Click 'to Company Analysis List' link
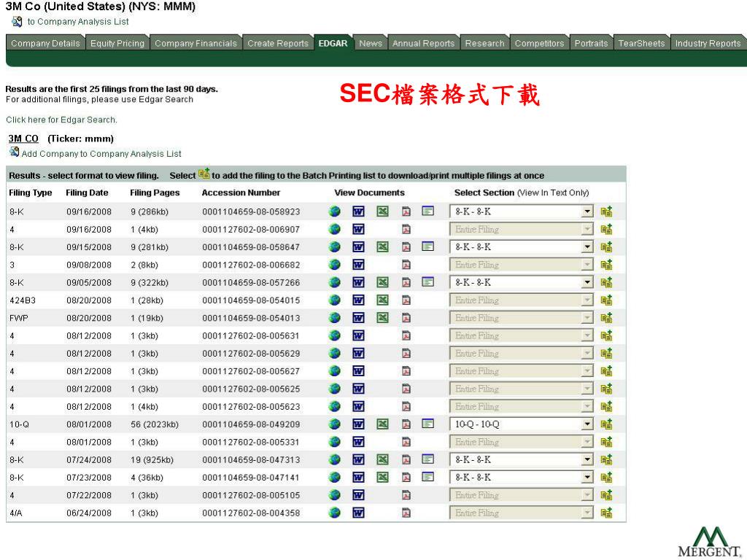This screenshot has width=747, height=560. (x=78, y=21)
